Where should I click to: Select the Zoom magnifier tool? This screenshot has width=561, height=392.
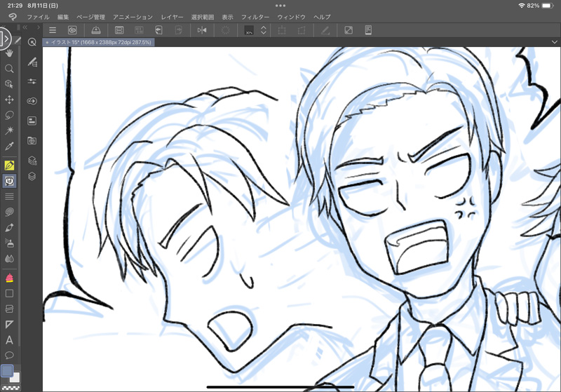10,69
